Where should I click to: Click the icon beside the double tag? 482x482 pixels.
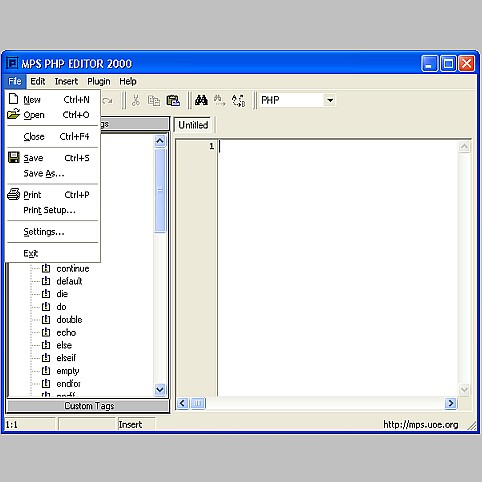pos(46,320)
